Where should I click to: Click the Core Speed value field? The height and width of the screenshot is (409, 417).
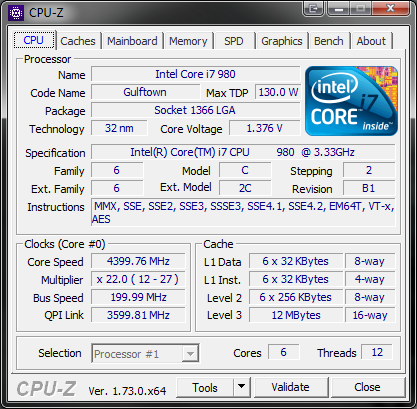(x=138, y=261)
